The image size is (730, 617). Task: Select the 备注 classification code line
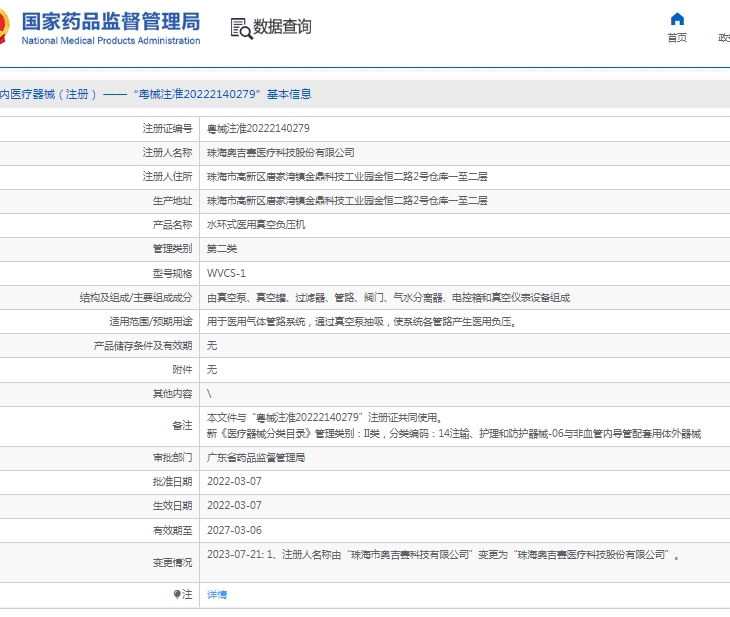point(454,434)
